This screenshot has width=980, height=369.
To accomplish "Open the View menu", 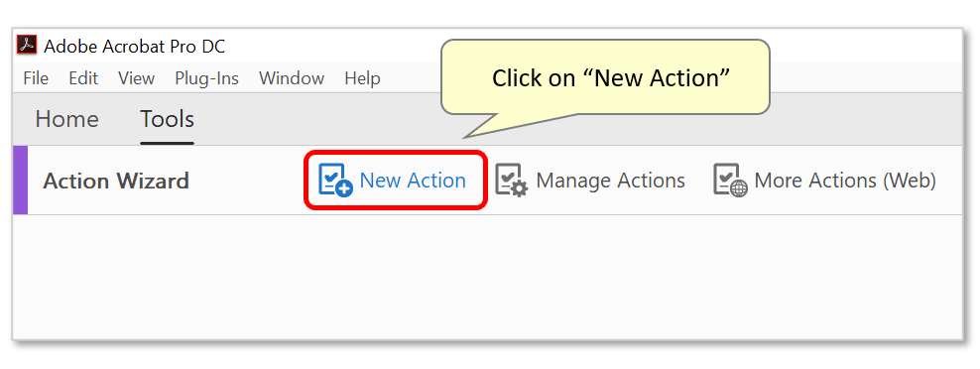I will click(x=136, y=78).
